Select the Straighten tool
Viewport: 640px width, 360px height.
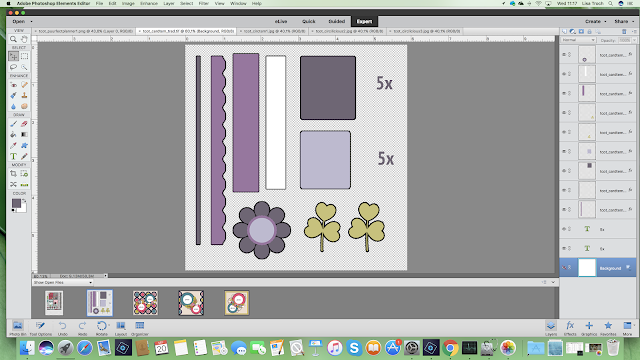coord(24,184)
